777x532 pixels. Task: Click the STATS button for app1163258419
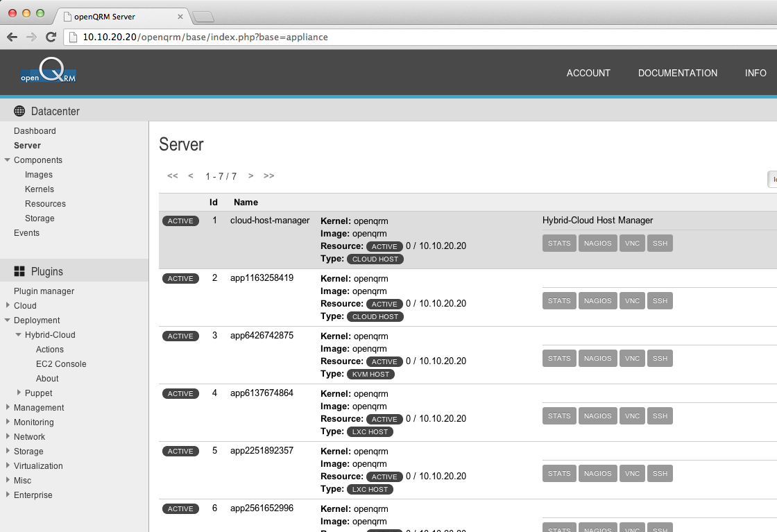pos(559,300)
